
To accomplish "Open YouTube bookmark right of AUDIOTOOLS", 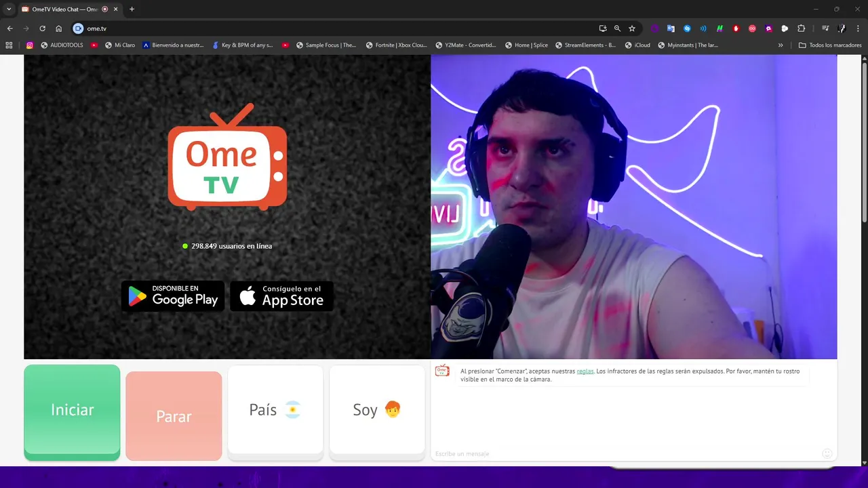I will coord(94,45).
